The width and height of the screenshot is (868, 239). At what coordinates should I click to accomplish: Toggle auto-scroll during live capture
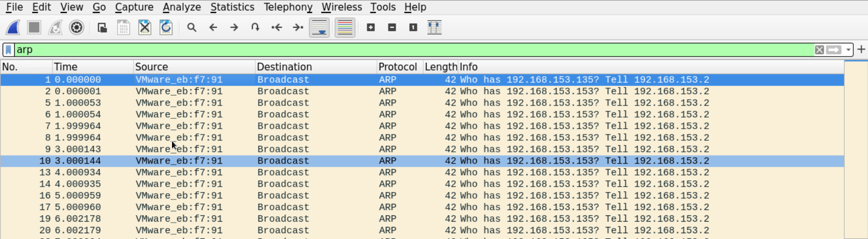[x=319, y=27]
